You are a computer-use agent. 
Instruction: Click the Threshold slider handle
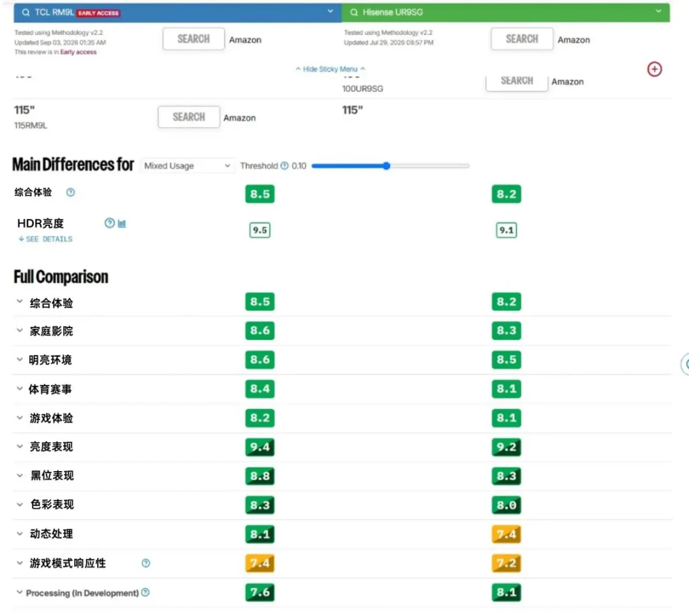click(x=386, y=166)
